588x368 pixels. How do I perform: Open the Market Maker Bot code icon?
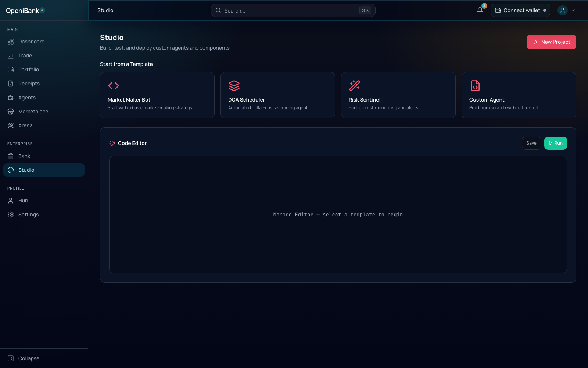[x=114, y=86]
